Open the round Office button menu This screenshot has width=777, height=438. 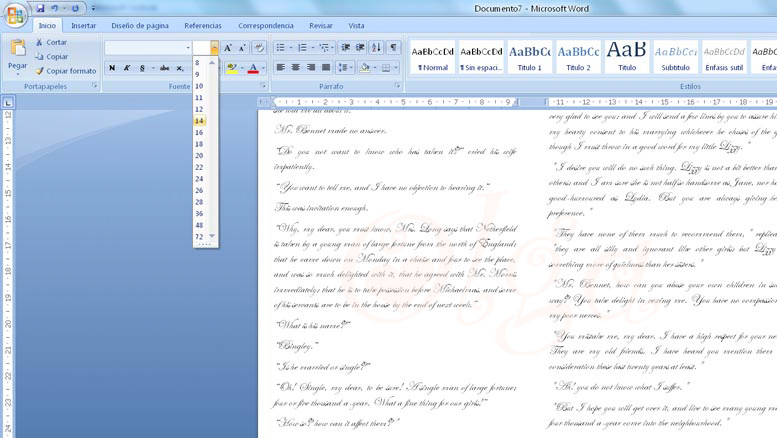coord(15,15)
